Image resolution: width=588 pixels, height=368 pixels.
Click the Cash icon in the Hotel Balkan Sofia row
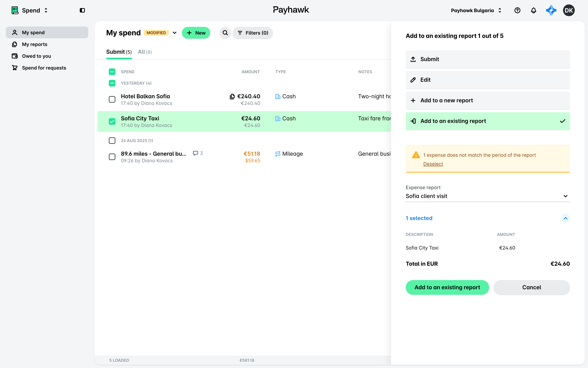pyautogui.click(x=278, y=96)
